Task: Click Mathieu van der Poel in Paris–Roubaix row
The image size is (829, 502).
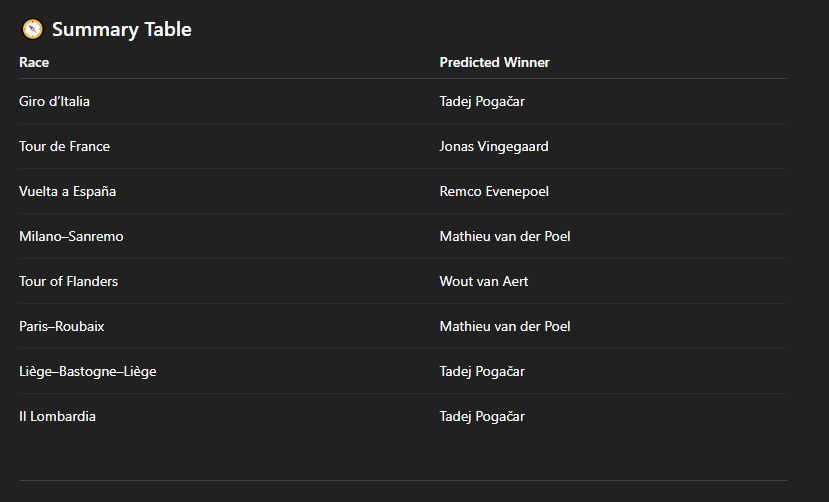Action: 505,326
